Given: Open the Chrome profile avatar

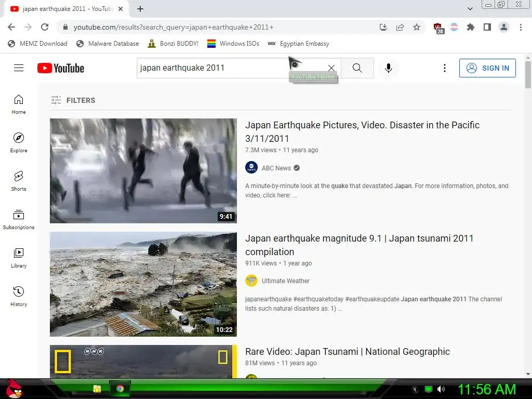Looking at the screenshot, I should [504, 27].
